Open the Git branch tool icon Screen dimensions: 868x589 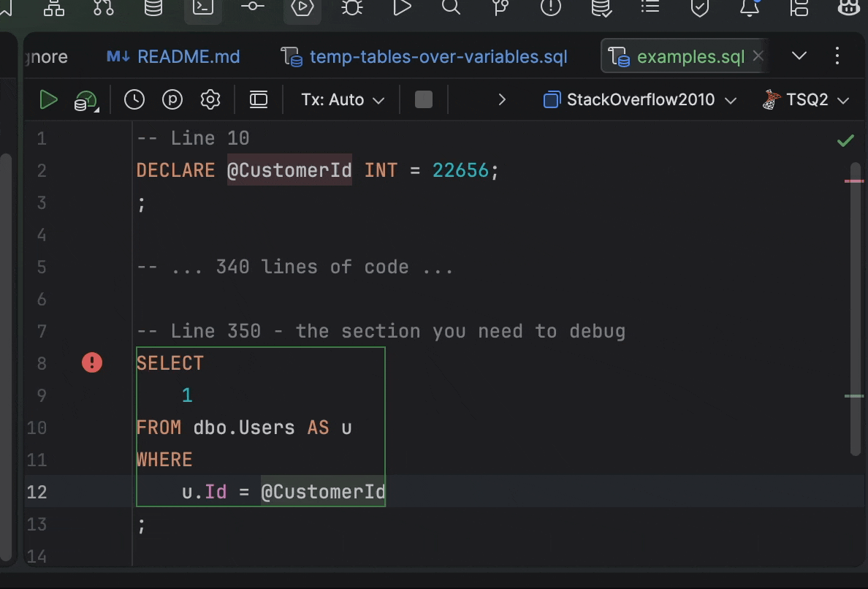[x=500, y=8]
